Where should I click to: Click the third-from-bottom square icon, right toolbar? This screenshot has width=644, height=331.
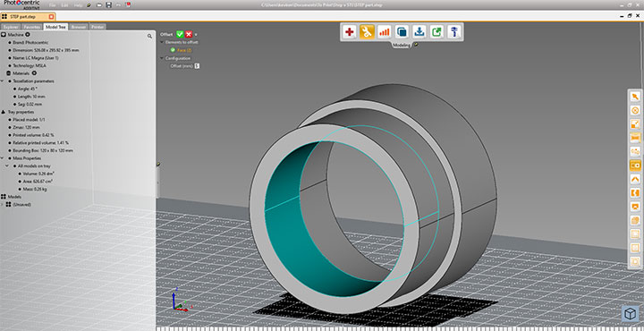click(x=635, y=234)
